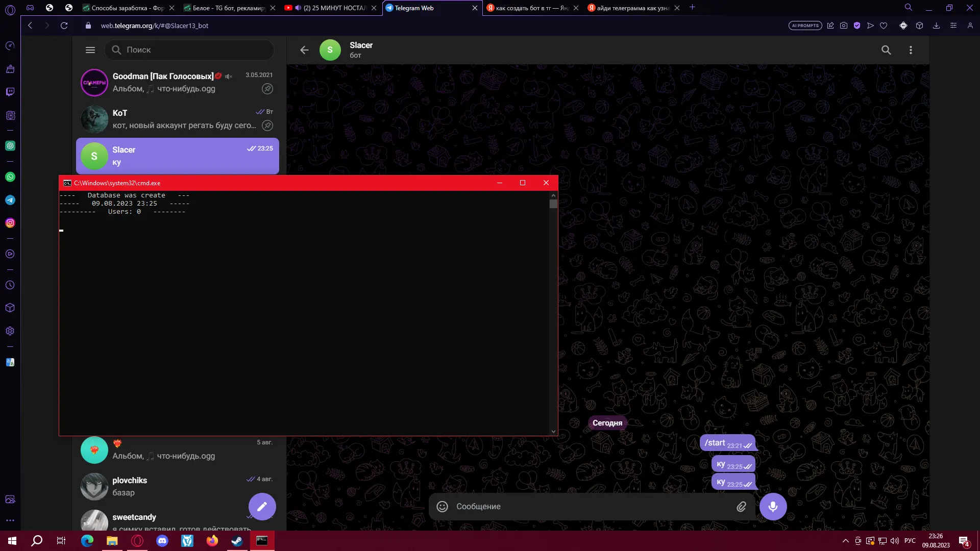Open Telegram in Opera sidebar

pyautogui.click(x=10, y=200)
